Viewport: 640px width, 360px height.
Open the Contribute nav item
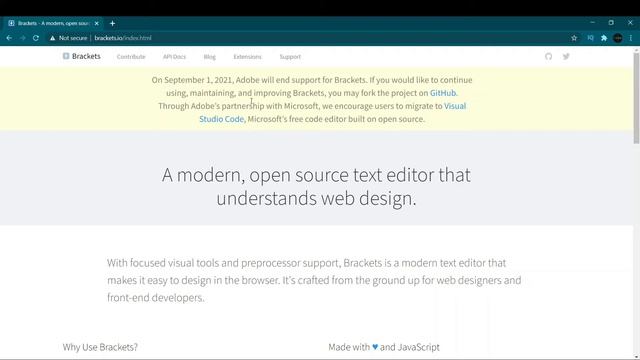(131, 57)
